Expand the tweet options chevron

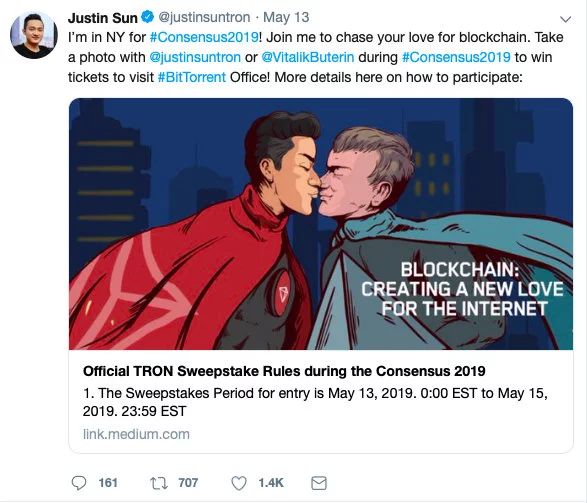coord(565,19)
